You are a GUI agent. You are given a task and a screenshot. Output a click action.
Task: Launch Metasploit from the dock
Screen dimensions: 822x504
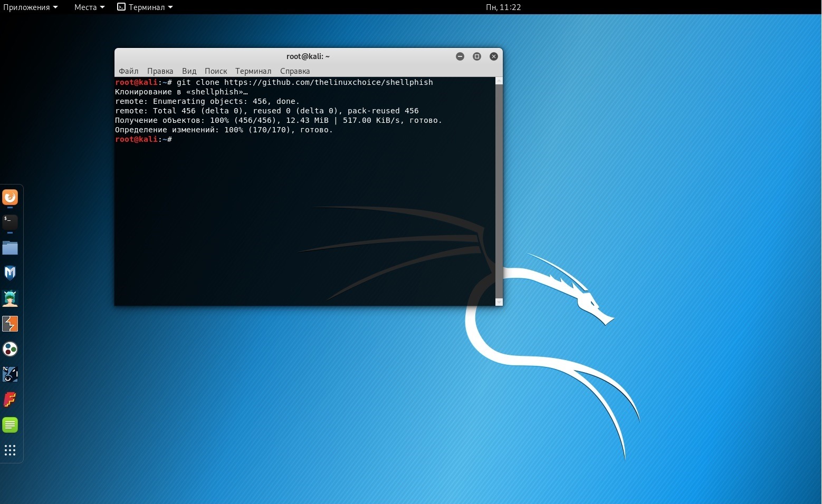click(x=10, y=273)
